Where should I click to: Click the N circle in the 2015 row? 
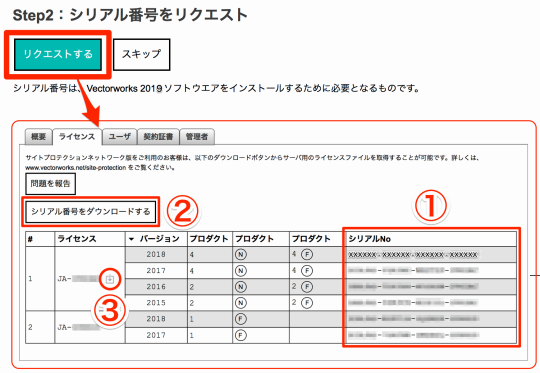(x=241, y=303)
